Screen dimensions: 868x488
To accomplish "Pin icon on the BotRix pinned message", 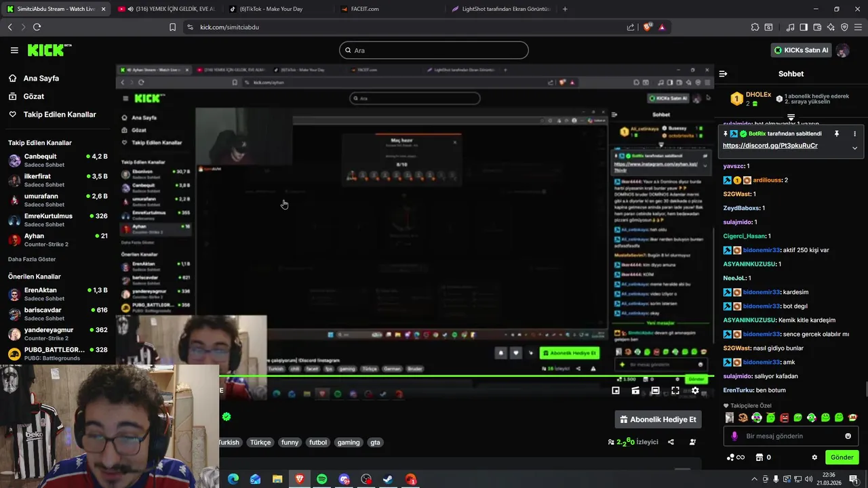I will (836, 134).
